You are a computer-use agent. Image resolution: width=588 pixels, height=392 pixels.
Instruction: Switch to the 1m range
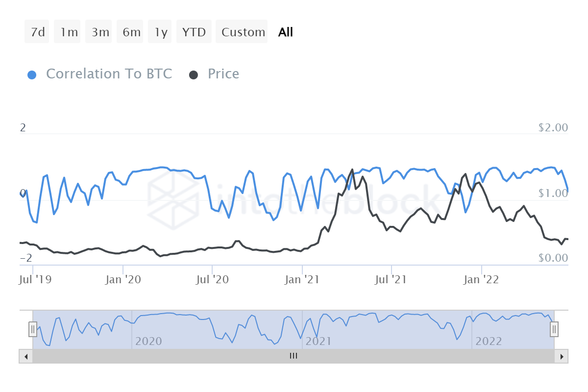tap(69, 32)
